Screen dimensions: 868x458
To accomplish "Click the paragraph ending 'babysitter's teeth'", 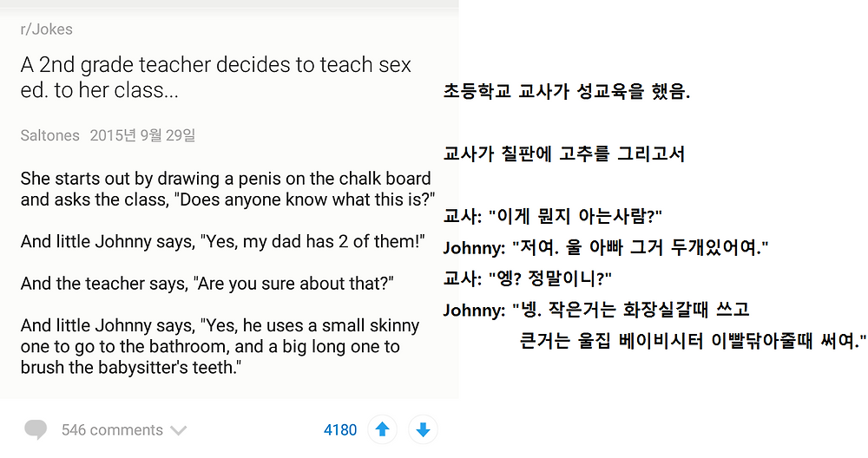I will tap(220, 346).
